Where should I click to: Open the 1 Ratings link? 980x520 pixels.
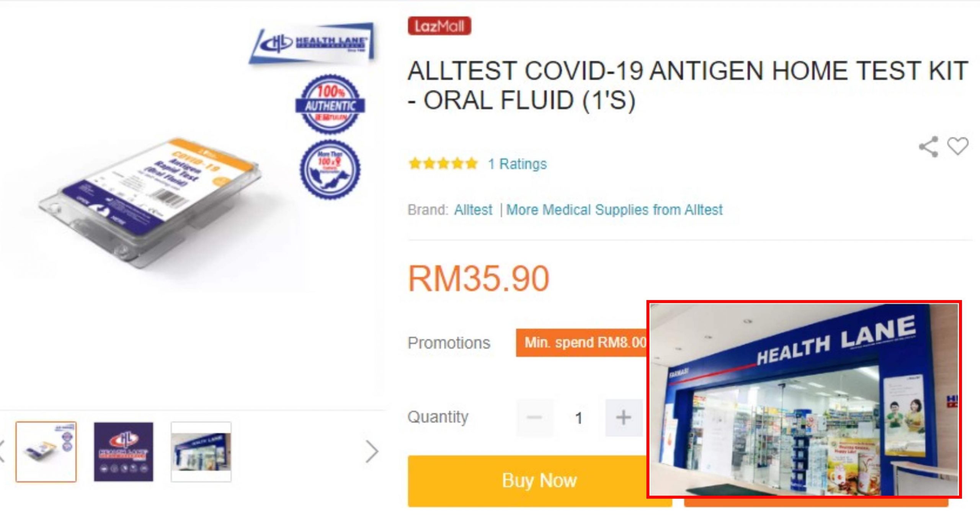pos(517,164)
